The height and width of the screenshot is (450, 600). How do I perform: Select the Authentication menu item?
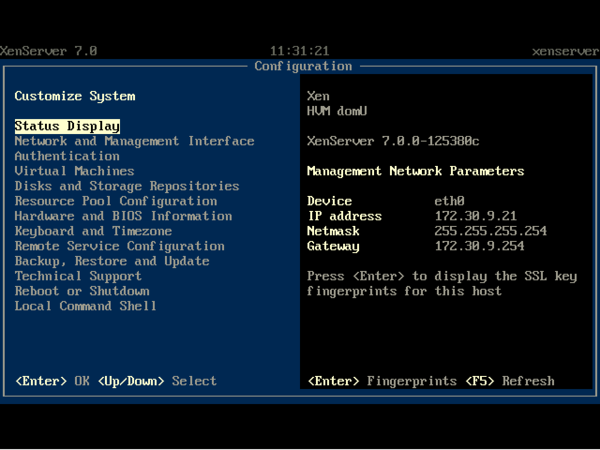pyautogui.click(x=67, y=156)
